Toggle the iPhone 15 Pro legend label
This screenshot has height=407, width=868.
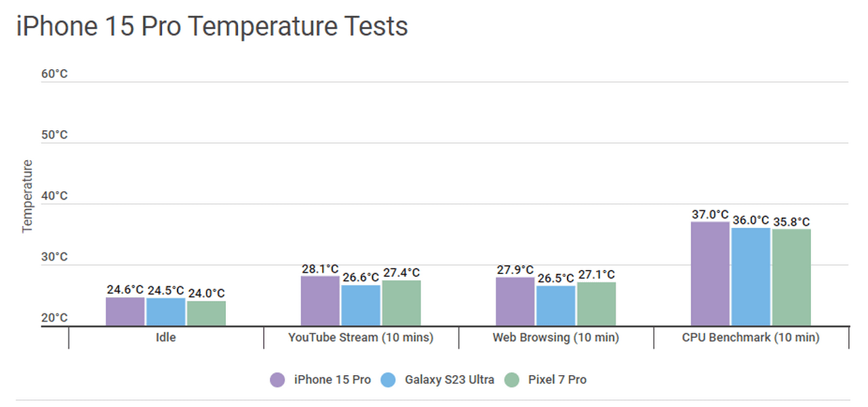[x=332, y=380]
